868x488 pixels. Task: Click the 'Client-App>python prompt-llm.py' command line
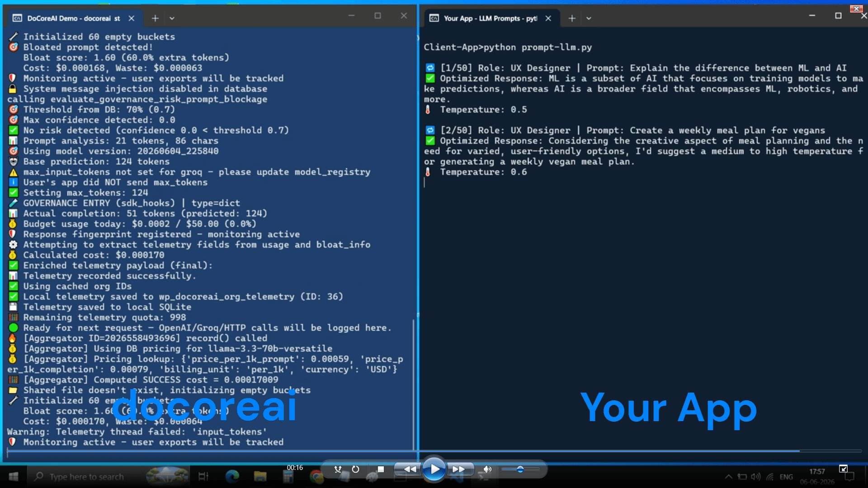point(508,47)
